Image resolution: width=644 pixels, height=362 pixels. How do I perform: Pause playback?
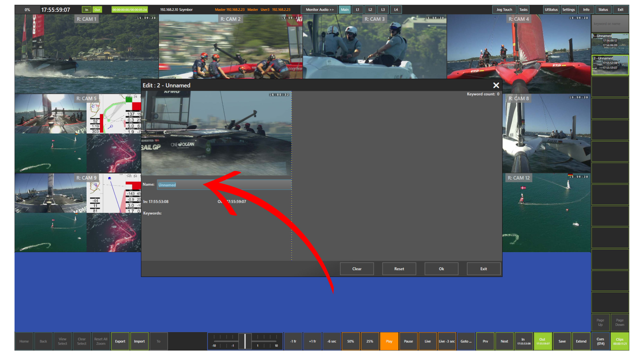click(x=408, y=341)
